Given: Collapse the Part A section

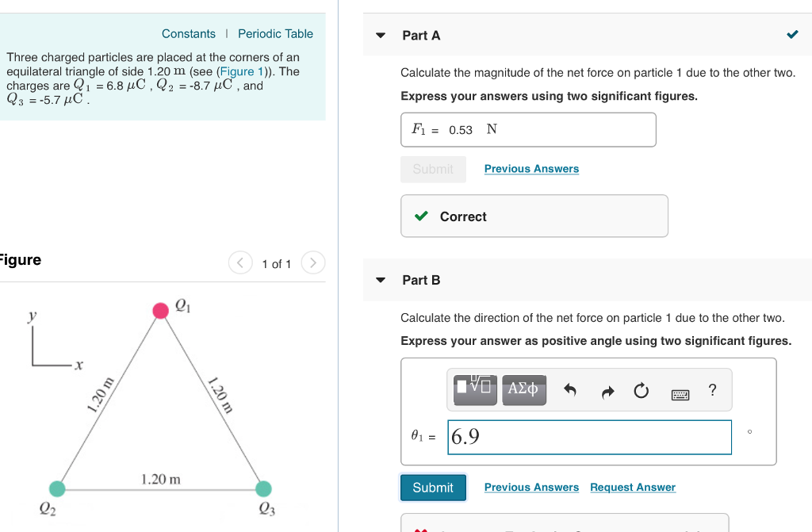Looking at the screenshot, I should tap(379, 35).
